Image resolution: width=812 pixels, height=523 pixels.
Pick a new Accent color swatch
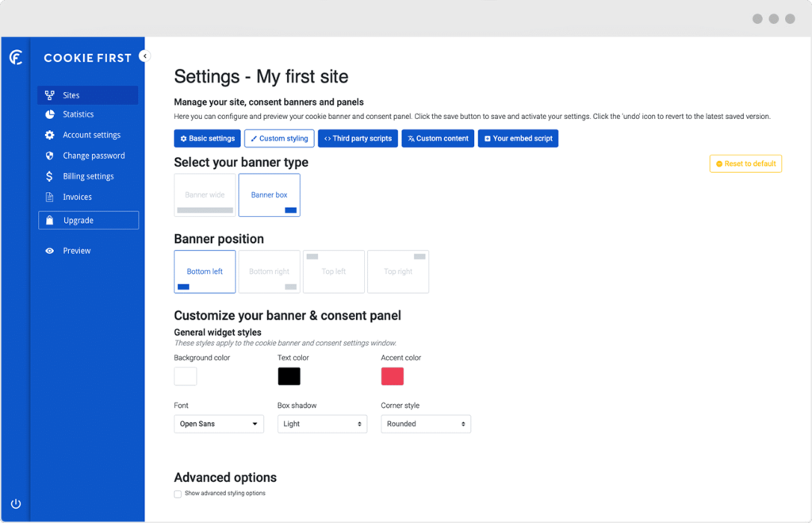point(393,376)
